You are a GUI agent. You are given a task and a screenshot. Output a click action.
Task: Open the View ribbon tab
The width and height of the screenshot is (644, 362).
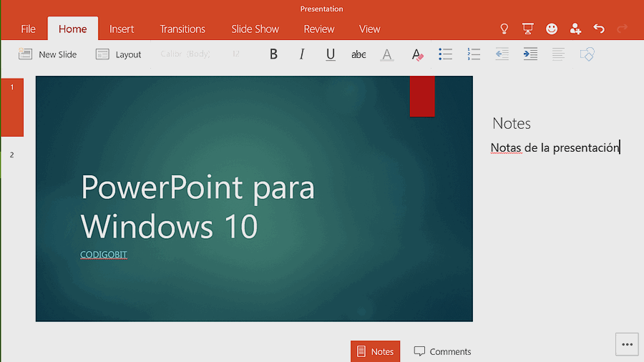click(x=370, y=29)
